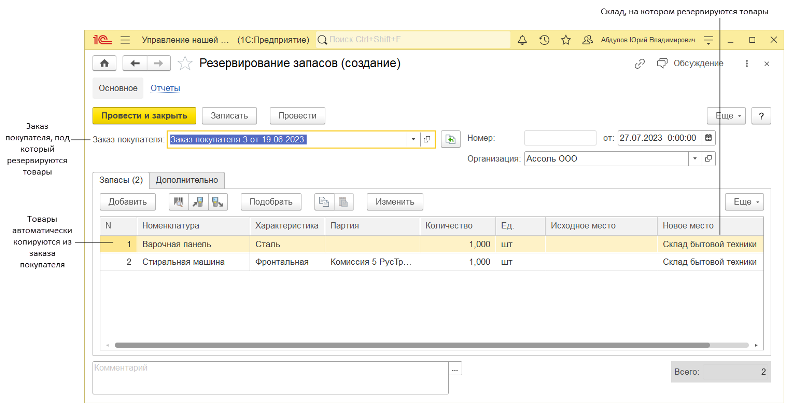Click the Сталь characteristic cell

287,244
